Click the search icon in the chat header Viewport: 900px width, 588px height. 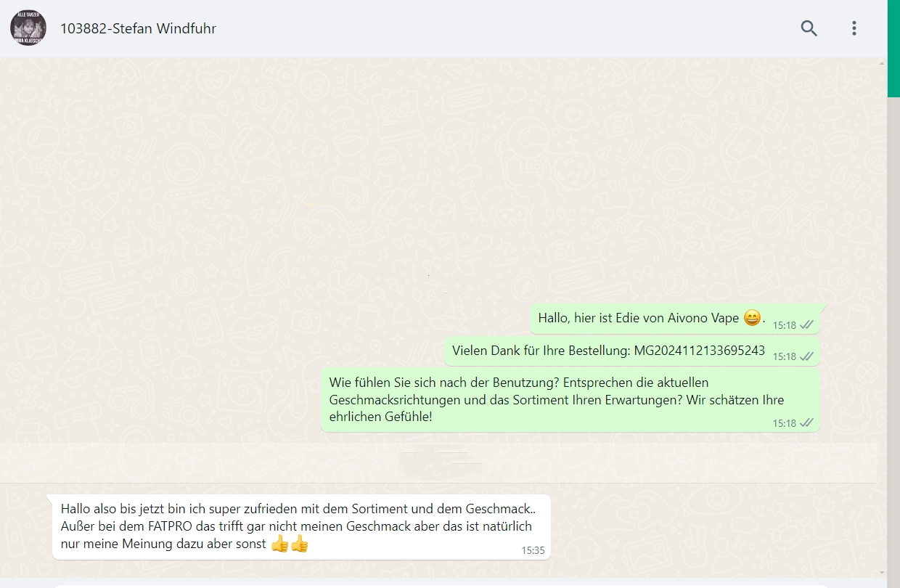pos(809,28)
